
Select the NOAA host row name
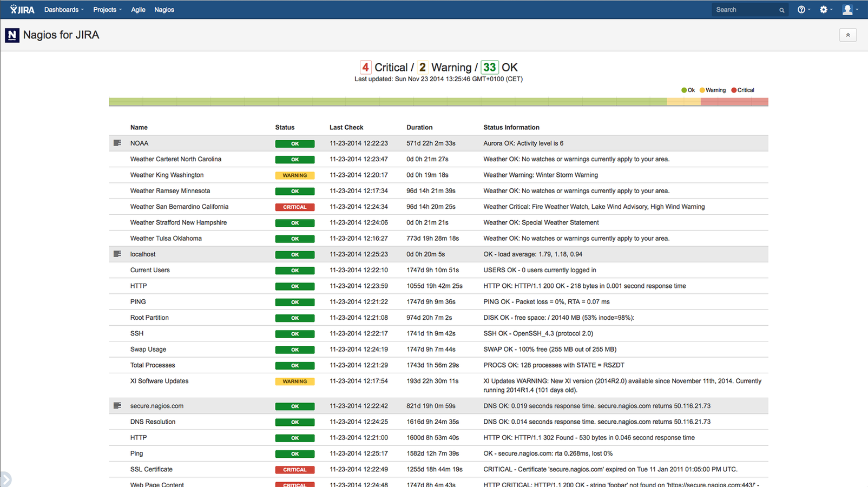point(139,143)
